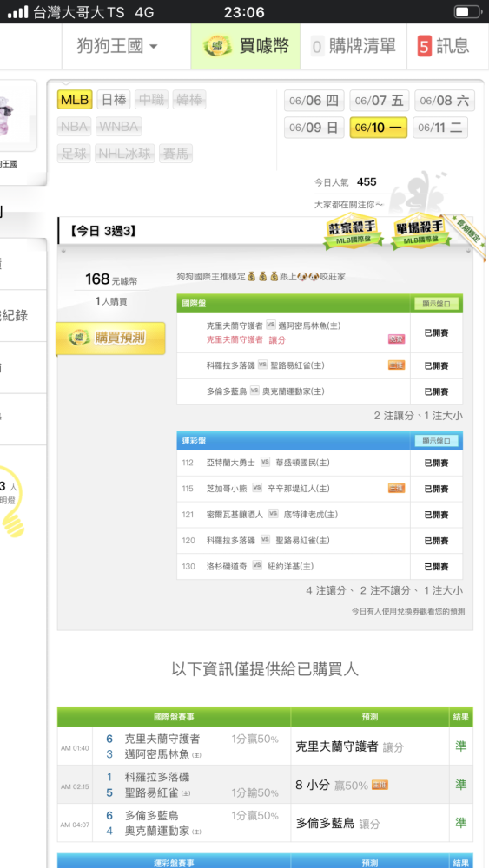Viewport: 489px width, 868px height.
Task: Click 顯示盤口 in 國際盤 header
Action: [x=437, y=304]
